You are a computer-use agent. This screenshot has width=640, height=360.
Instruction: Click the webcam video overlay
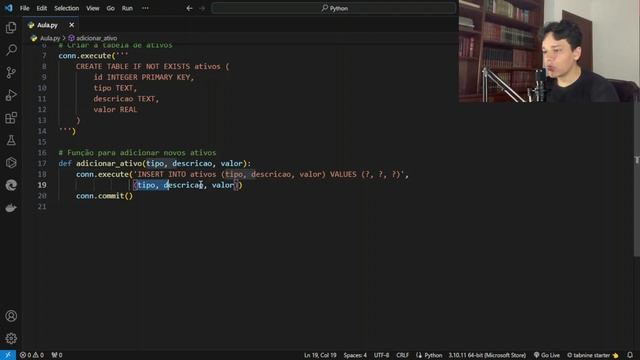[549, 51]
